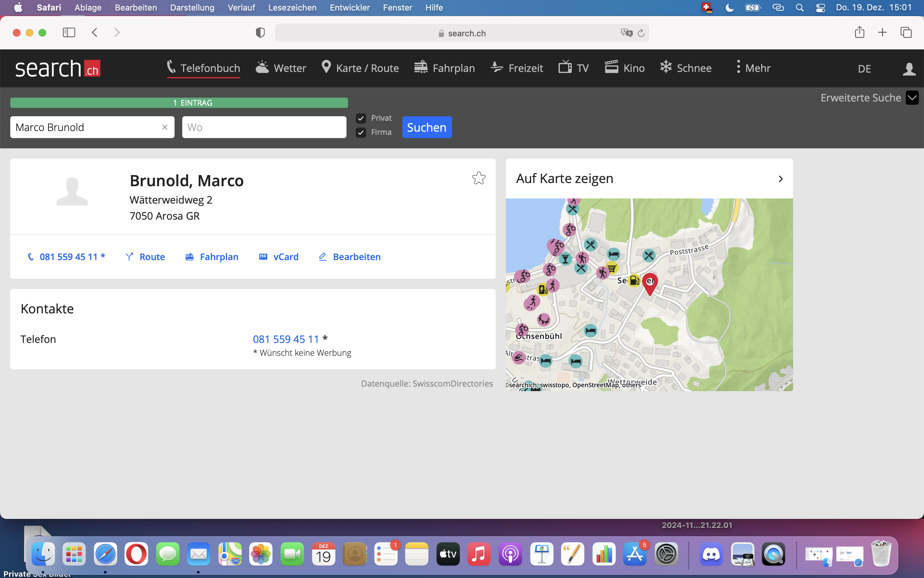Switch to Wetter section

[281, 68]
